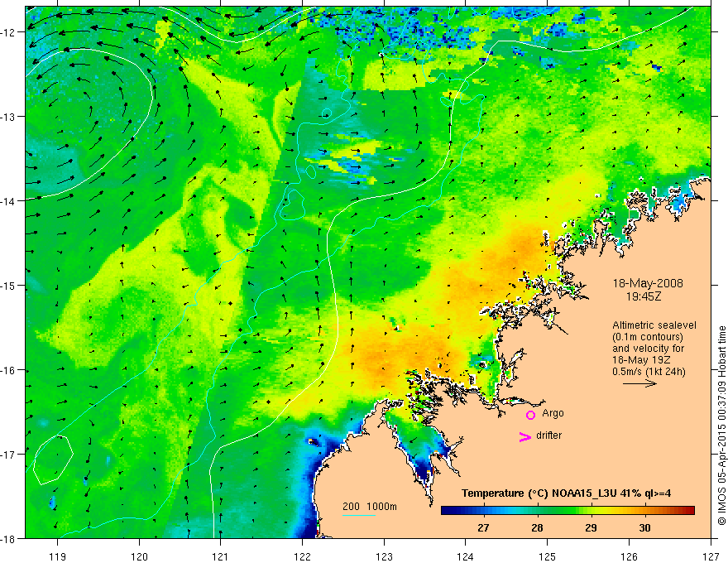728x563 pixels.
Task: Click the dark red end of color bar
Action: [690, 510]
